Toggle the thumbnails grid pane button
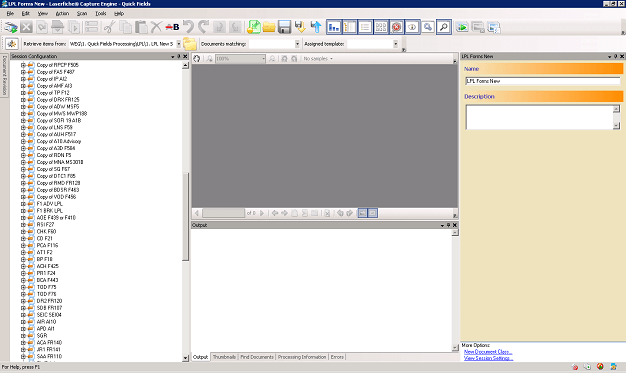626x373 pixels. tap(381, 27)
